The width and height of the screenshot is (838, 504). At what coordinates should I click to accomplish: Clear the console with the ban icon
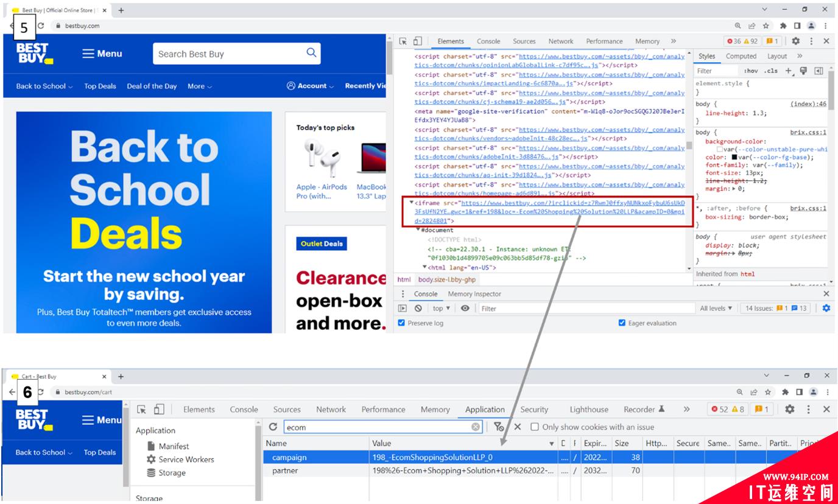418,309
